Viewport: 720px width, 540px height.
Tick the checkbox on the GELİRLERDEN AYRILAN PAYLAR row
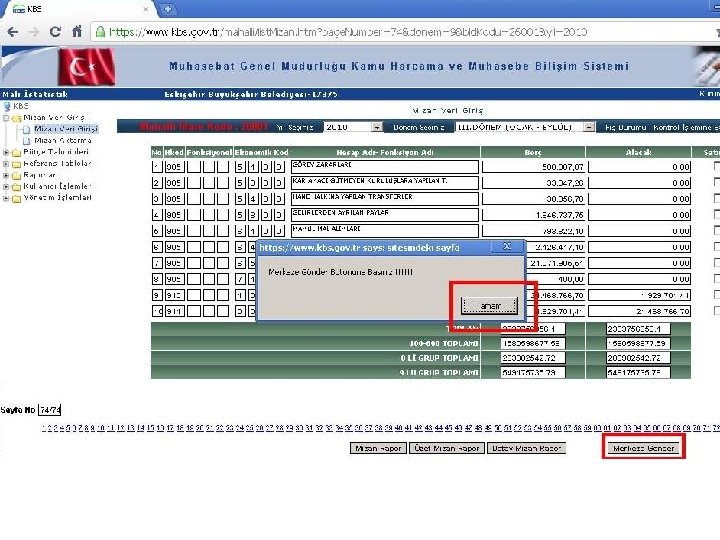(717, 214)
